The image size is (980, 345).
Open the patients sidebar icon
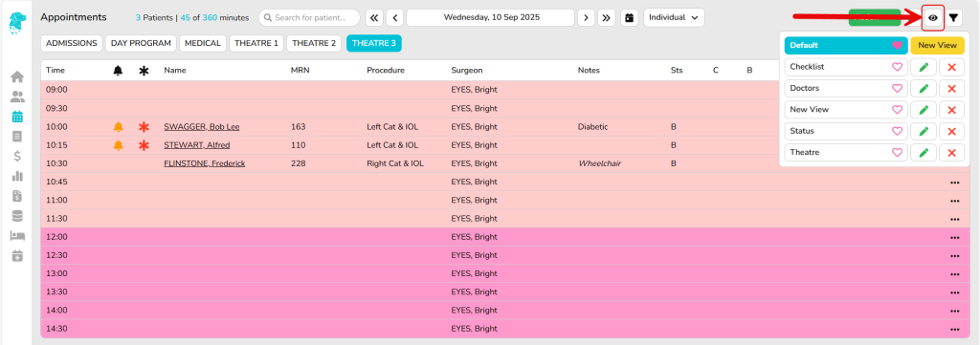(17, 97)
